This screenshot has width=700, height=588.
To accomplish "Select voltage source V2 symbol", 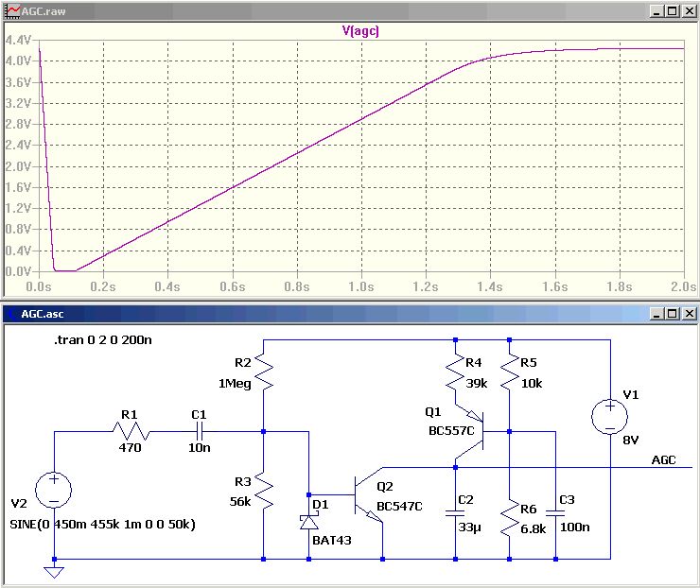I will coord(54,490).
